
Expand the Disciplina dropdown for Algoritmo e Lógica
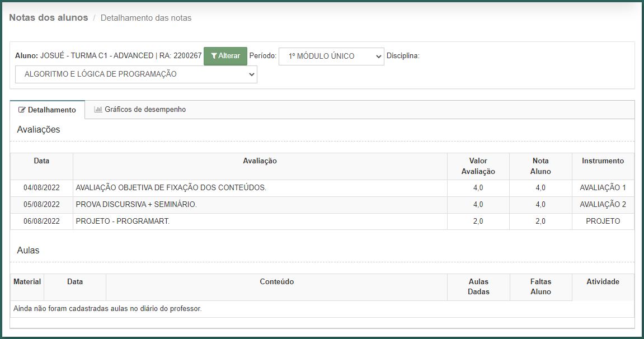point(136,74)
